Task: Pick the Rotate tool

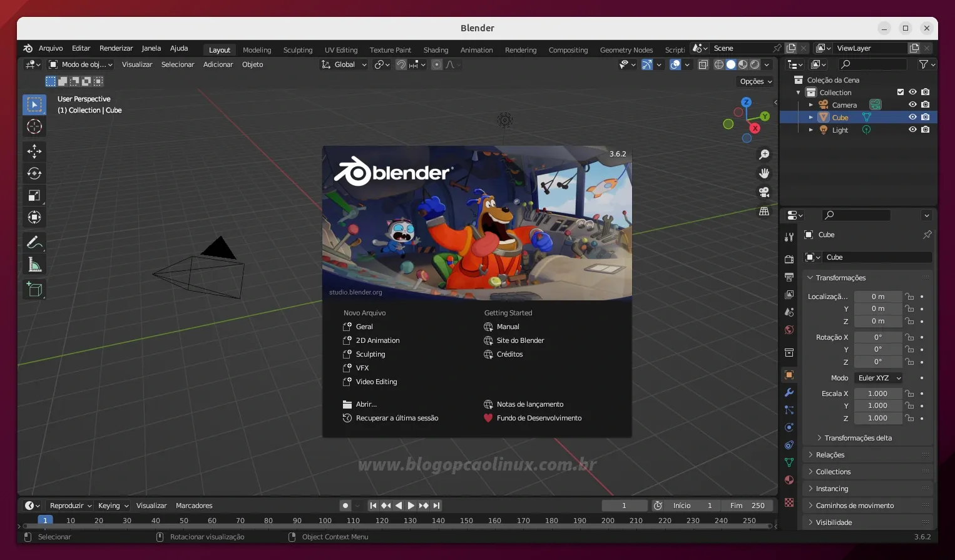Action: (34, 173)
